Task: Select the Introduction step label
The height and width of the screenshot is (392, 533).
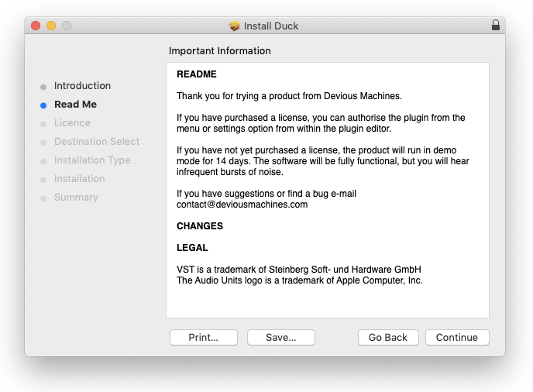Action: [x=82, y=86]
